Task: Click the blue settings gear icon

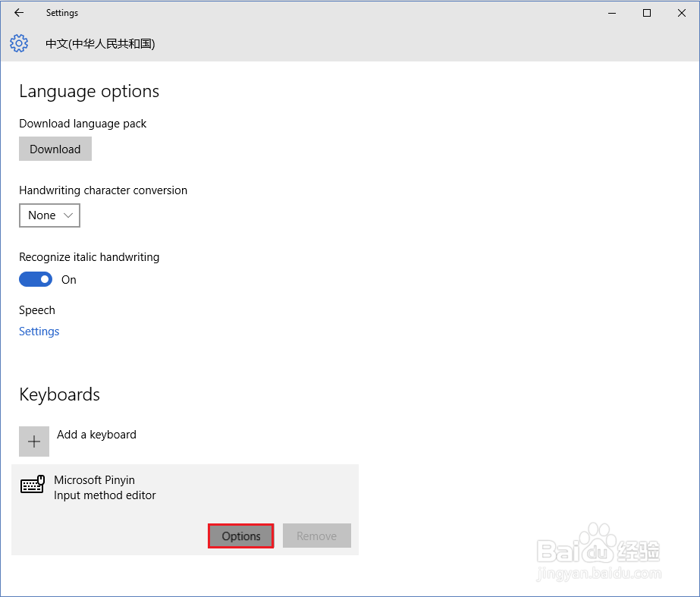Action: [19, 43]
